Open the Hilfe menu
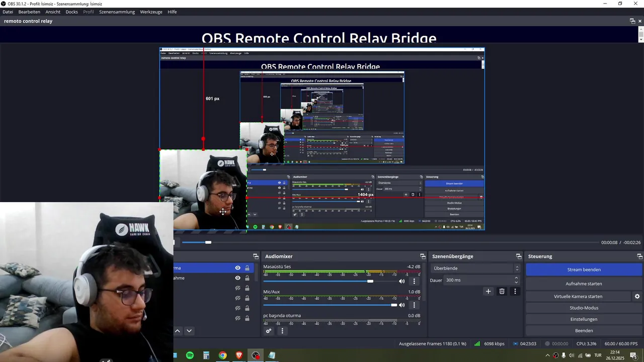The width and height of the screenshot is (644, 362). pyautogui.click(x=172, y=12)
